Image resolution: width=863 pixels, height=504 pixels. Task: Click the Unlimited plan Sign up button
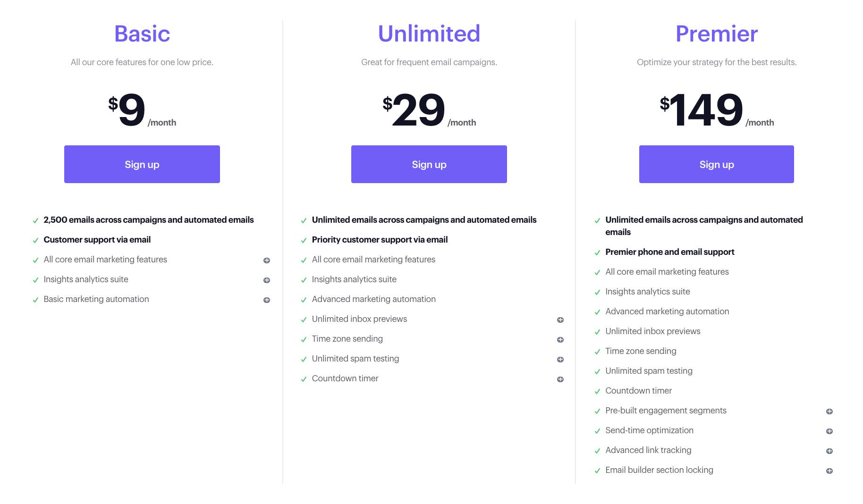click(x=429, y=164)
